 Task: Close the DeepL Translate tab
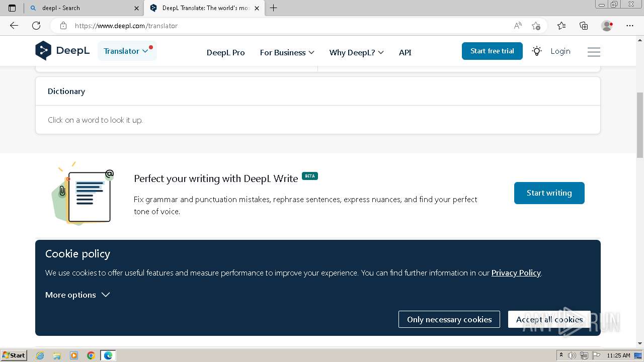click(257, 8)
